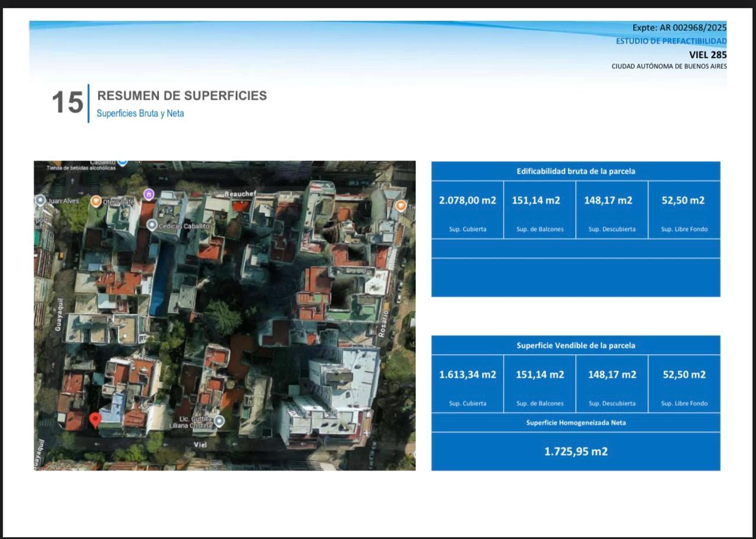Screen dimensions: 756x539
Task: Select 'CIUDAD AUTÓNOMA DE BUENOS AIRES' text
Action: 669,66
